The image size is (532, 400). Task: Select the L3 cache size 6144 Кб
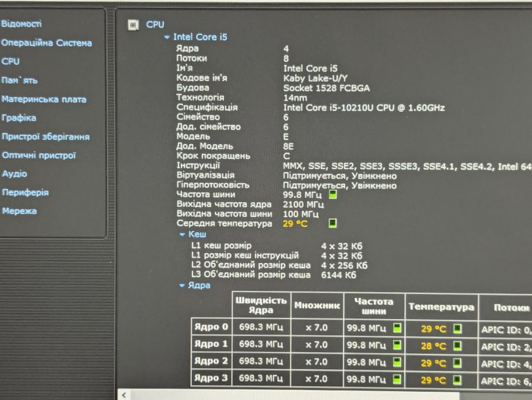339,275
